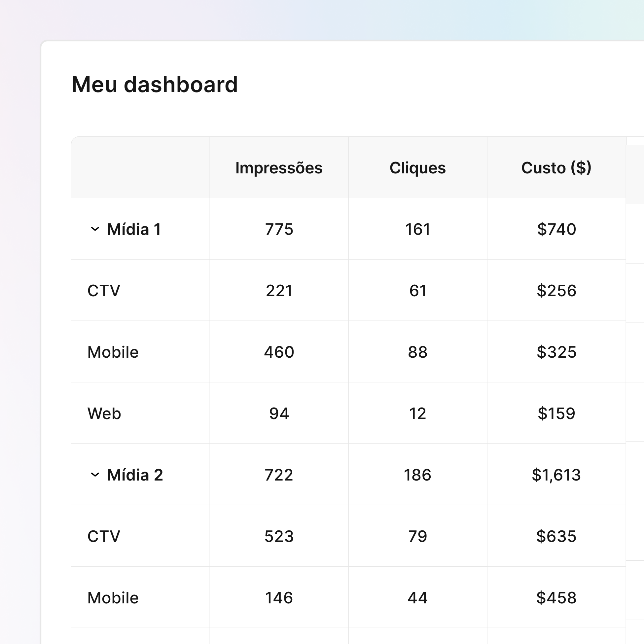This screenshot has width=644, height=644.
Task: Click the $1,613 cost cell
Action: point(556,475)
